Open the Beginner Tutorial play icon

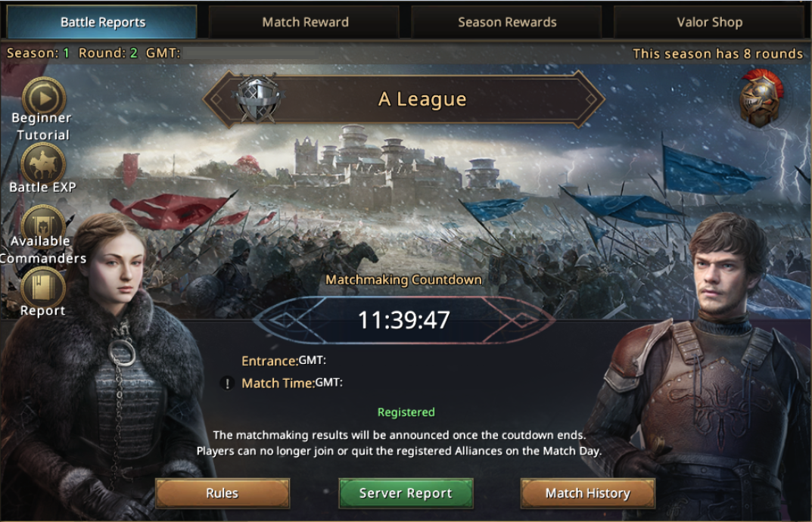(x=43, y=97)
